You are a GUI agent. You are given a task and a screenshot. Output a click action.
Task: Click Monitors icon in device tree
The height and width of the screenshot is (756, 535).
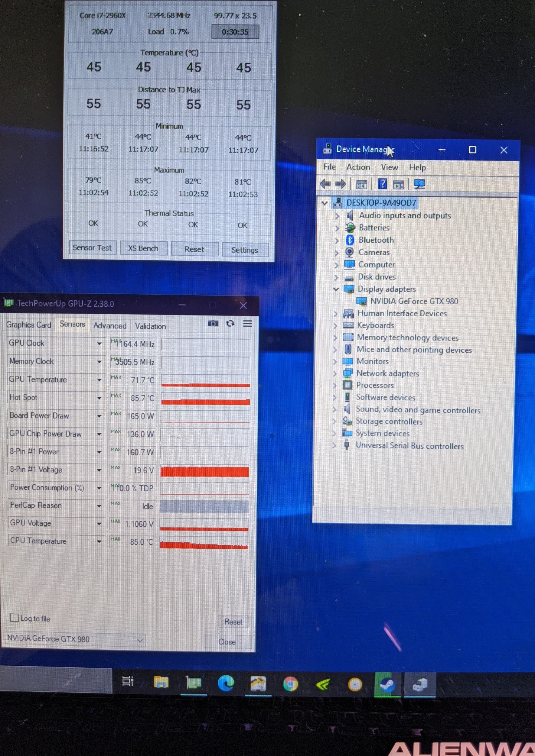[348, 361]
